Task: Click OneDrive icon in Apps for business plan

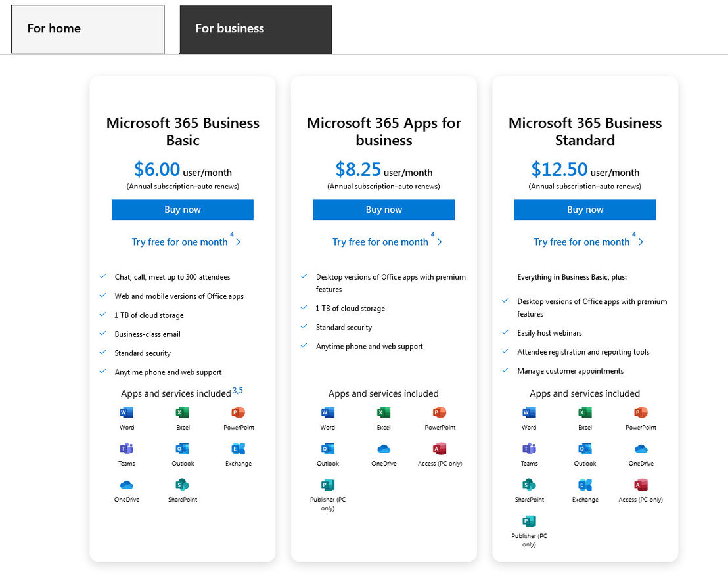Action: (384, 449)
